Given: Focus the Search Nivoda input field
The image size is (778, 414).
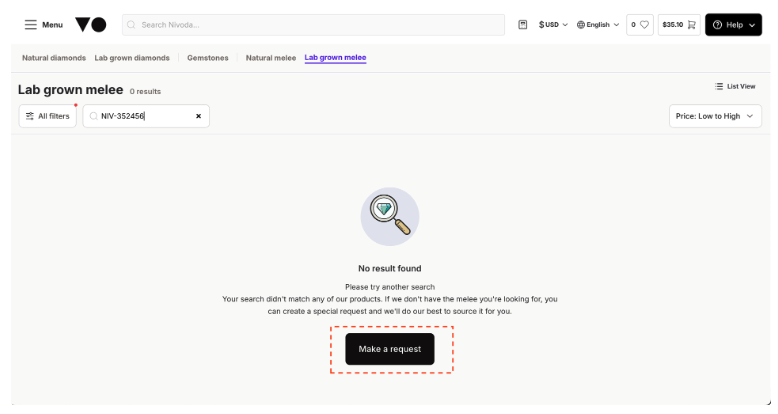Looking at the screenshot, I should 314,24.
